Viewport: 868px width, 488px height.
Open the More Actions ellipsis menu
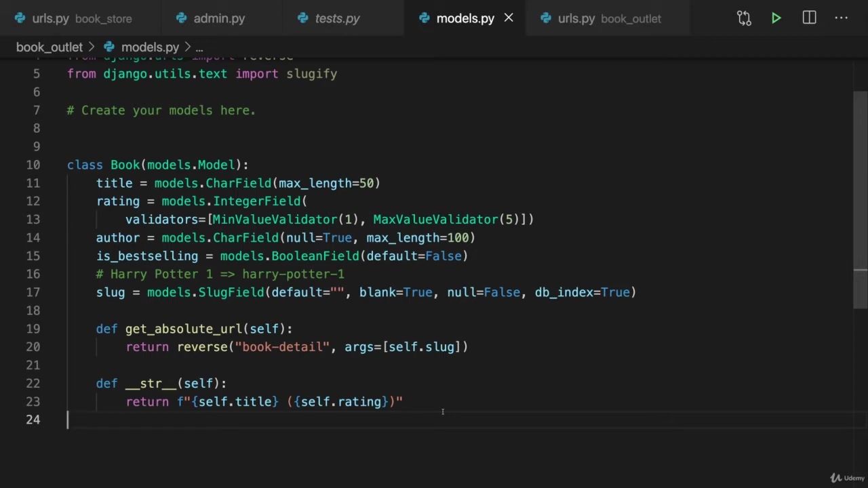(x=842, y=18)
